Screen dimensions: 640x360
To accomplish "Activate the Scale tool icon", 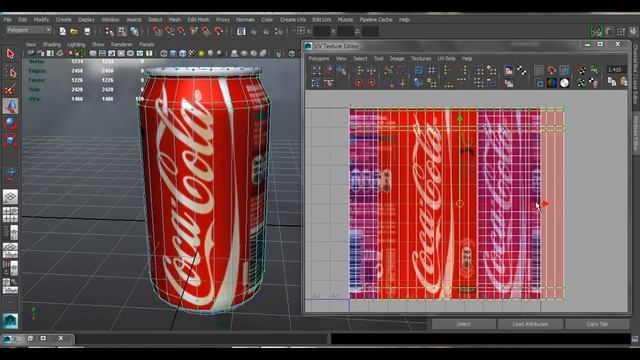I will (10, 141).
